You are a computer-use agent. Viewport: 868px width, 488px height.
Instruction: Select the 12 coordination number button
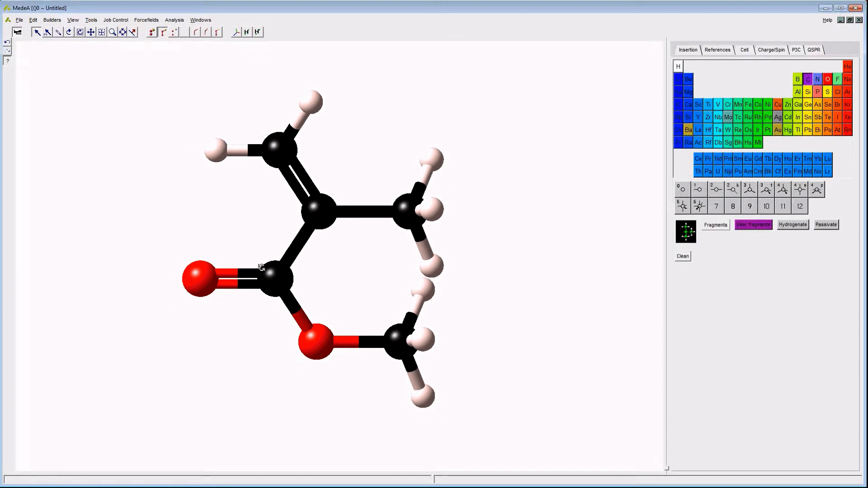coord(800,206)
